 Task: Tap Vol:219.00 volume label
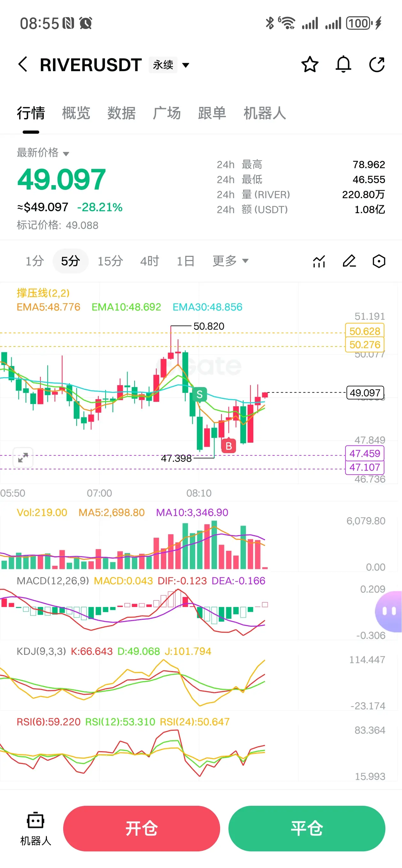point(42,513)
